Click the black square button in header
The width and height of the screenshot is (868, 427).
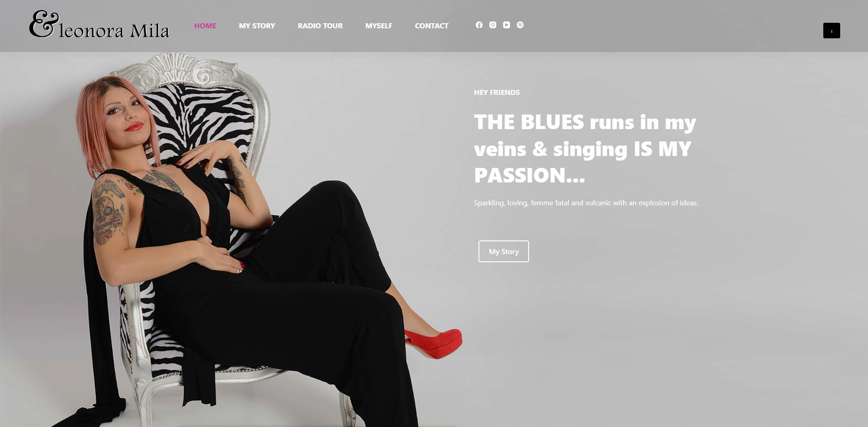pos(832,31)
